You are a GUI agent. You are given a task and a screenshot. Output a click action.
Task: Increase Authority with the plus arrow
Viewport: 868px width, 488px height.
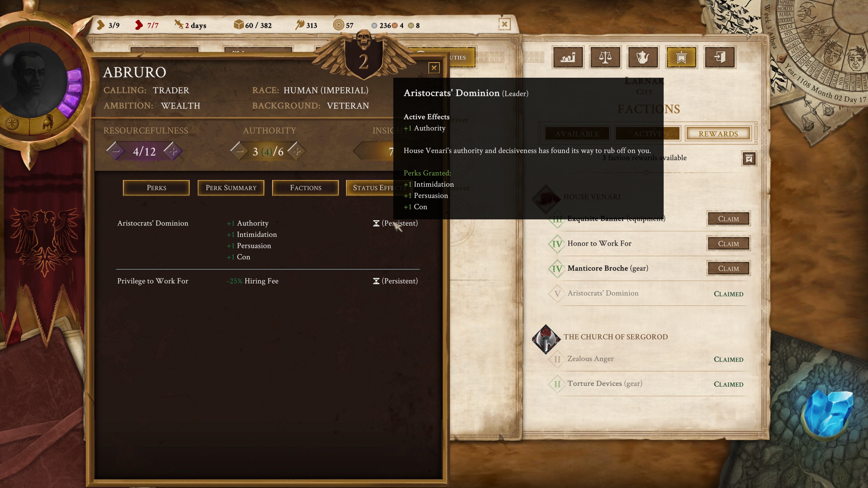coord(297,151)
